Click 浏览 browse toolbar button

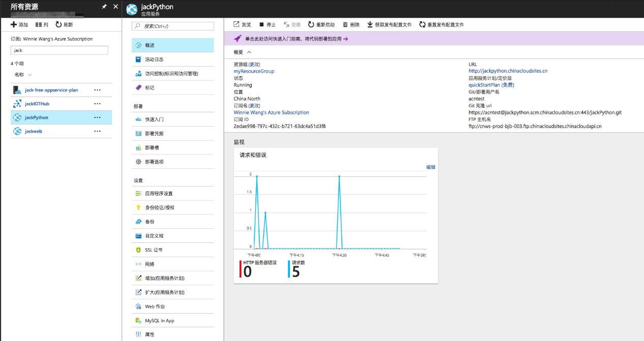[242, 24]
